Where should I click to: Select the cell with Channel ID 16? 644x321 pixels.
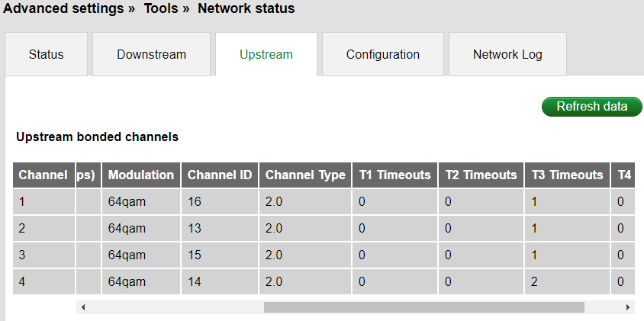tap(220, 201)
